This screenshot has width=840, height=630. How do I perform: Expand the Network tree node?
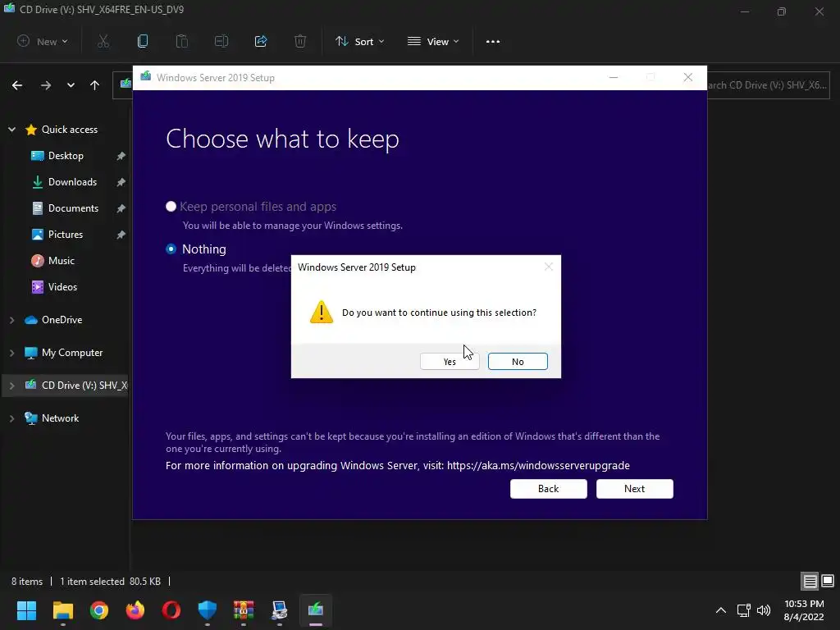click(11, 418)
